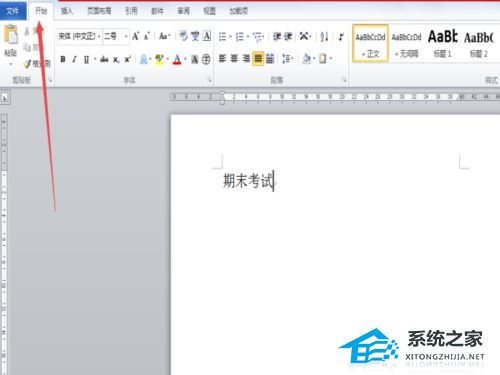Click the Character Border icon
This screenshot has height=375, width=500.
[207, 36]
